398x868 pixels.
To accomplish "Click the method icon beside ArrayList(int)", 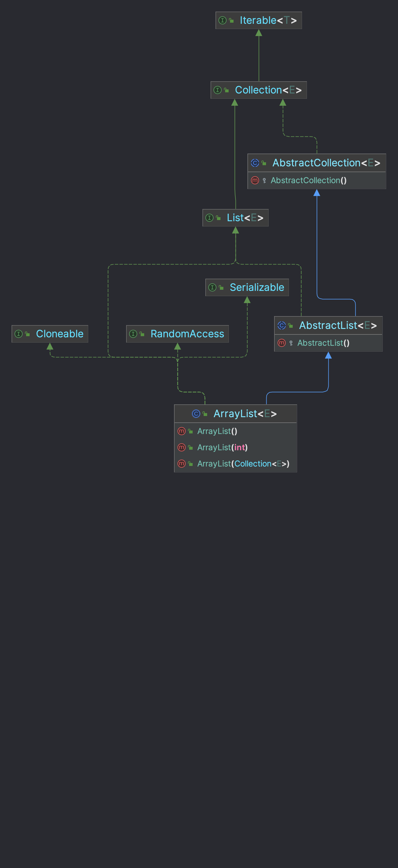I will (182, 447).
